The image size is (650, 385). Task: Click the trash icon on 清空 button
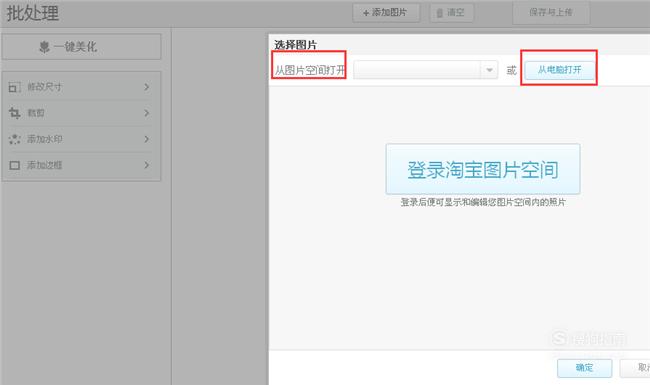pos(440,13)
